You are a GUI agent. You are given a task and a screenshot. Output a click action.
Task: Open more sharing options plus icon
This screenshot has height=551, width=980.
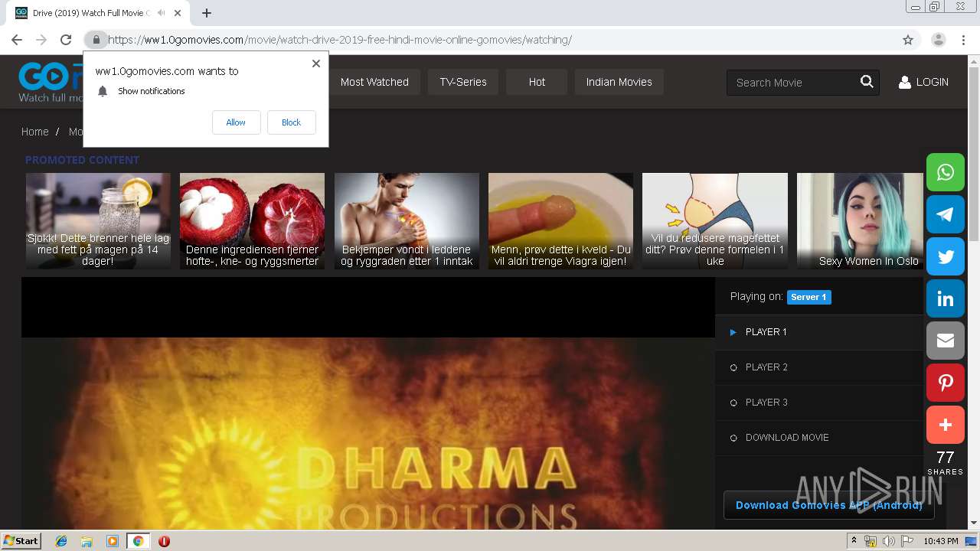click(946, 425)
